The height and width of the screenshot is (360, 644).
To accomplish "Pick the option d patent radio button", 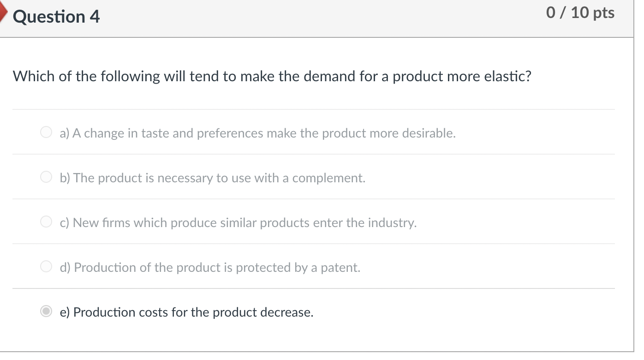I will [46, 267].
